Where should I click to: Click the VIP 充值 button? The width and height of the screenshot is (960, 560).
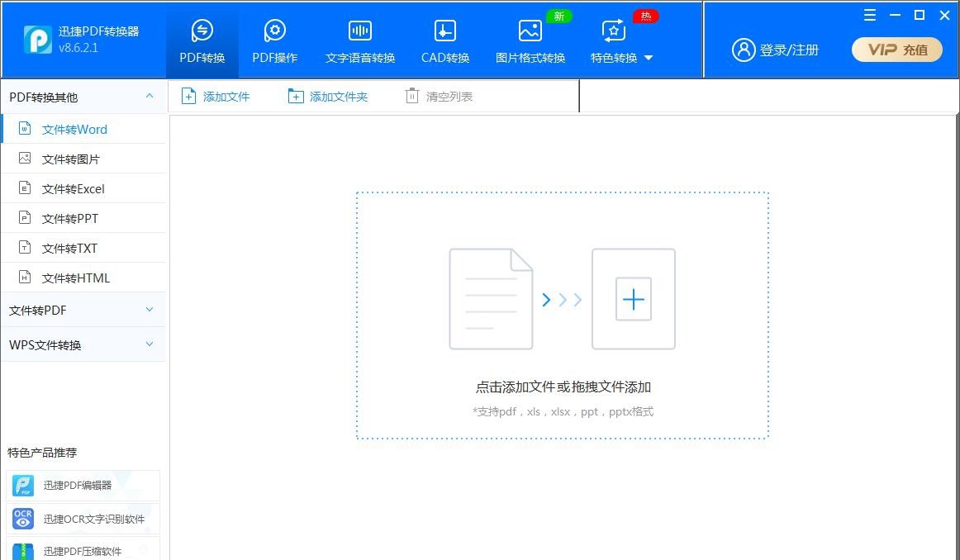point(897,50)
